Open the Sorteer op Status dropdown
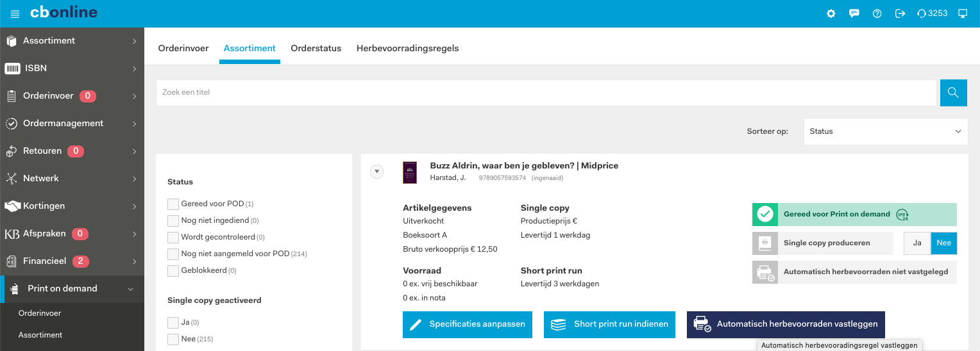The image size is (980, 351). (886, 131)
